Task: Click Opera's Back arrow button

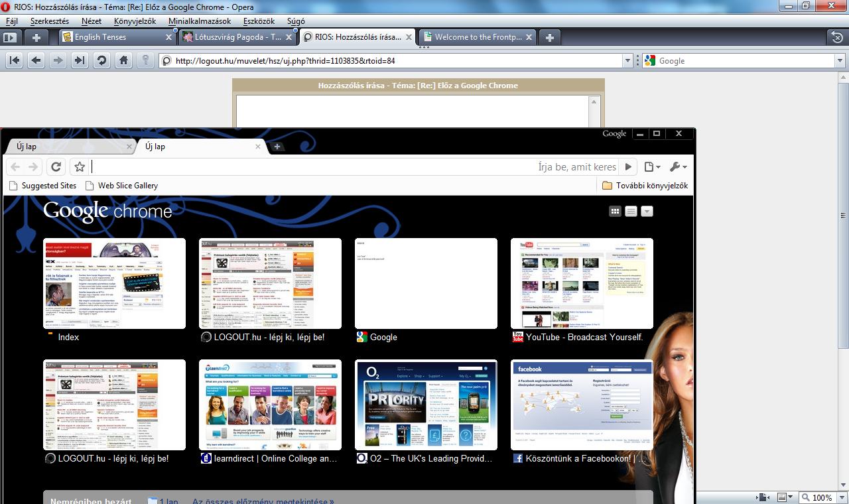Action: [36, 60]
